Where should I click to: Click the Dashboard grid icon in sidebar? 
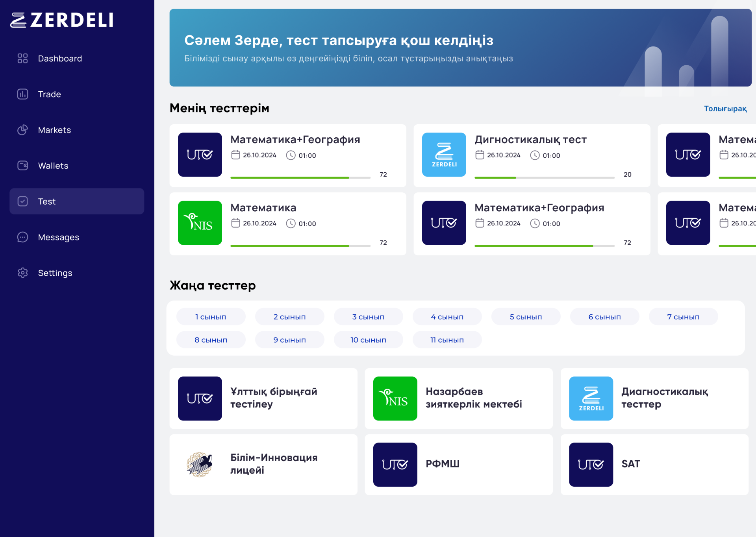point(22,58)
